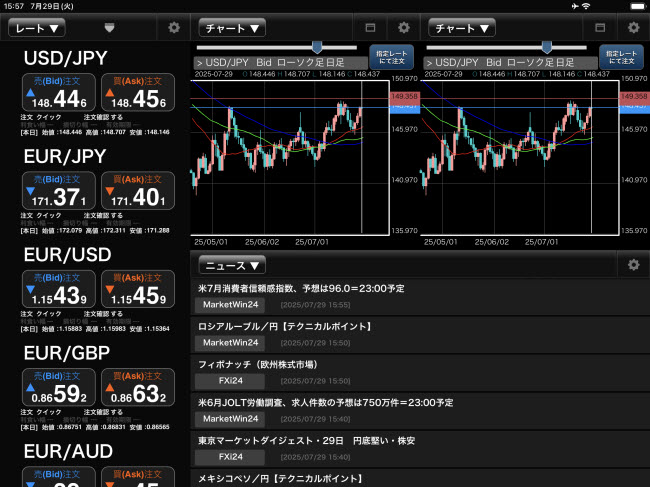Click 注文確認 する under EUR/USD
This screenshot has width=650, height=487.
coord(103,314)
